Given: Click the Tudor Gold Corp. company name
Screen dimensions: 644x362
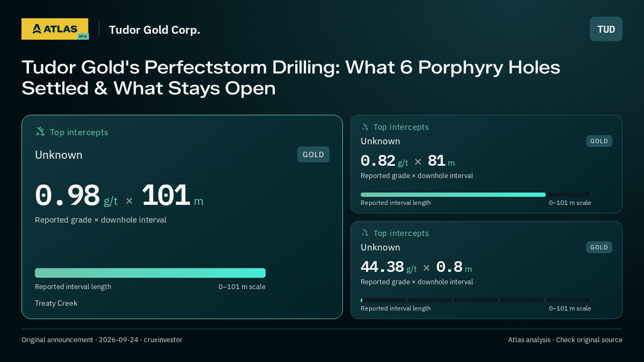Looking at the screenshot, I should click(155, 30).
